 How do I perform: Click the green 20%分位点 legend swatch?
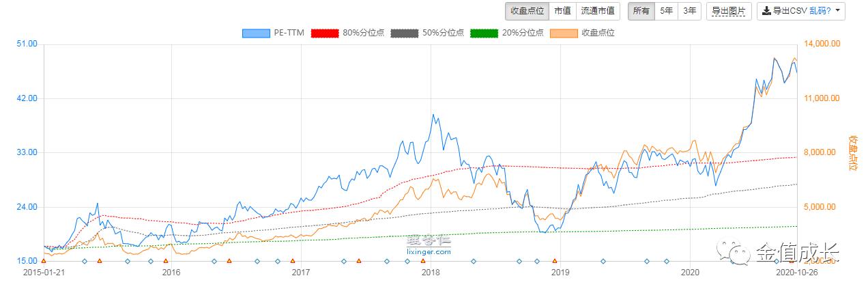point(484,33)
